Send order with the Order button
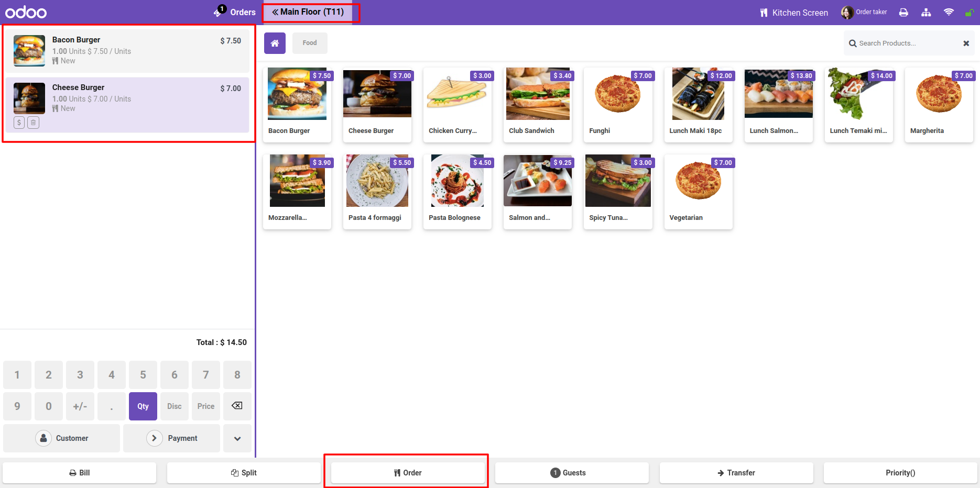The image size is (980, 488). click(x=408, y=473)
